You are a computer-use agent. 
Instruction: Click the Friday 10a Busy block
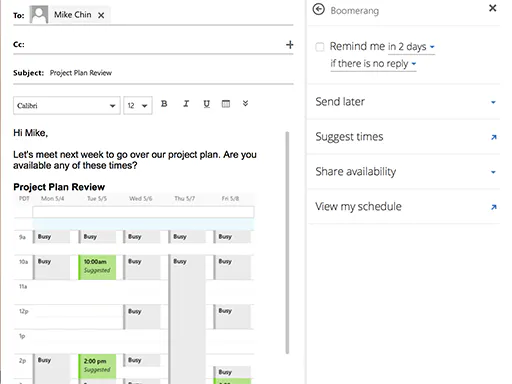pyautogui.click(x=232, y=267)
